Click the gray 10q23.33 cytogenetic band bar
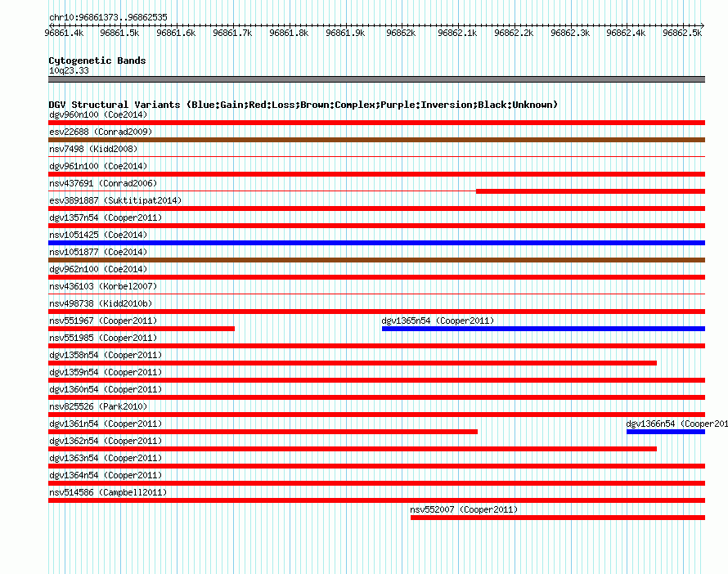 [x=376, y=79]
